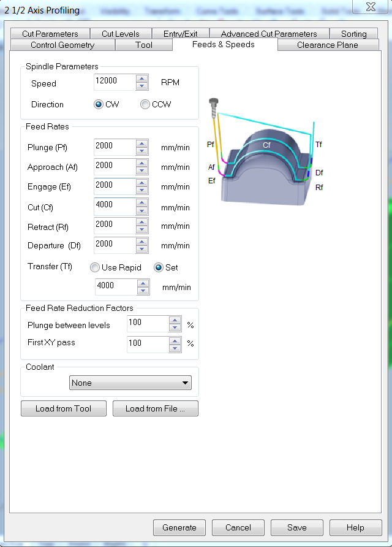The height and width of the screenshot is (547, 392).
Task: Increase Cut (Cf) feed rate arrow
Action: point(141,202)
